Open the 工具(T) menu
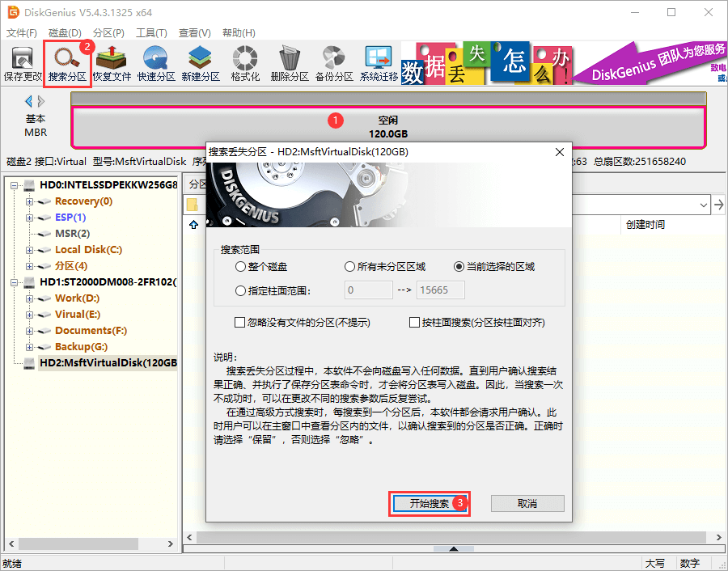The height and width of the screenshot is (571, 728). coord(151,33)
